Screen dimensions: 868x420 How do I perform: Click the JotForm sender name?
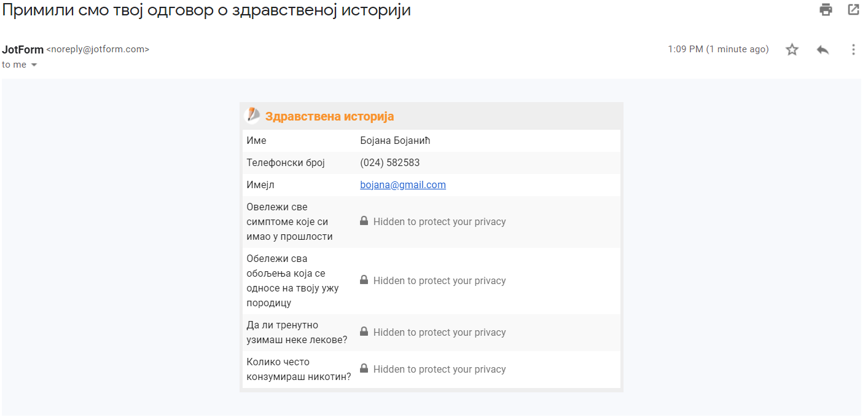pos(23,50)
